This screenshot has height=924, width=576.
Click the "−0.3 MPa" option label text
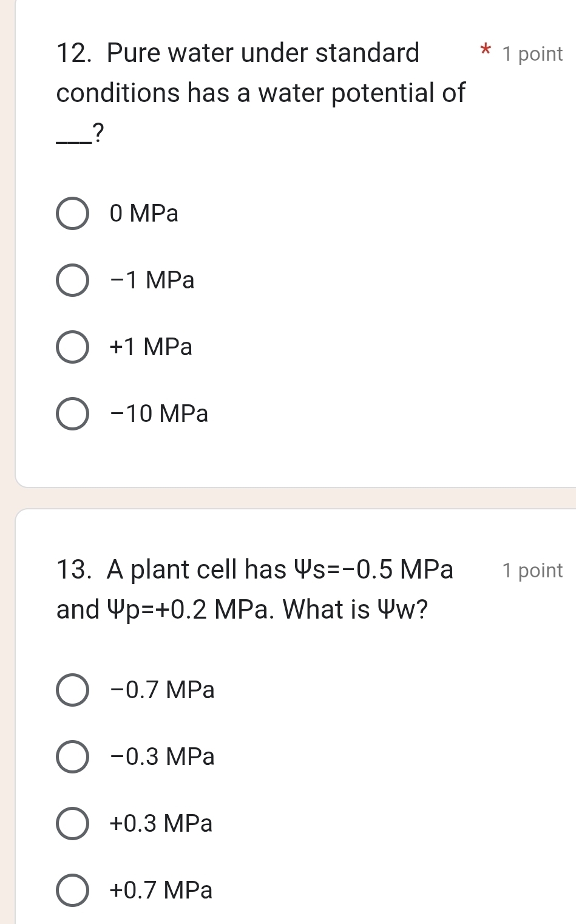tap(162, 757)
